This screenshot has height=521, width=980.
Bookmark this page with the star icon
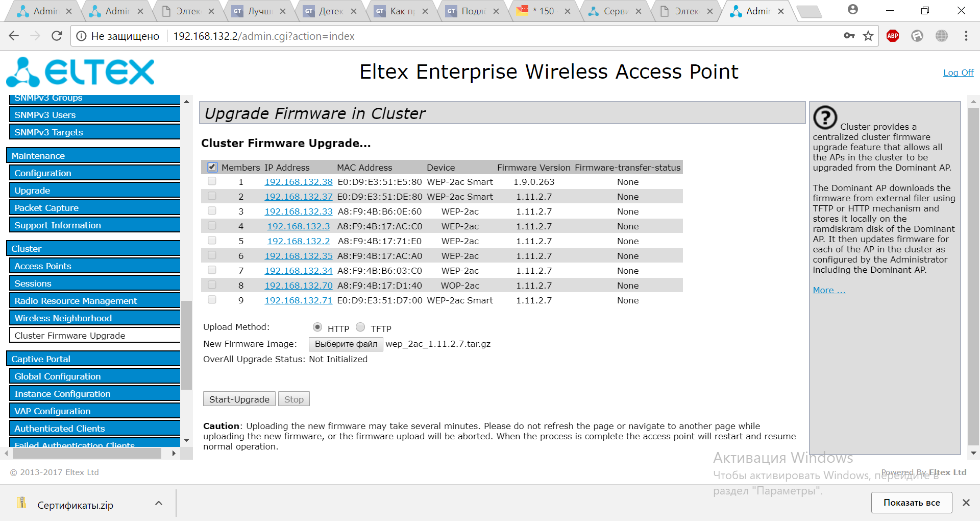(868, 36)
